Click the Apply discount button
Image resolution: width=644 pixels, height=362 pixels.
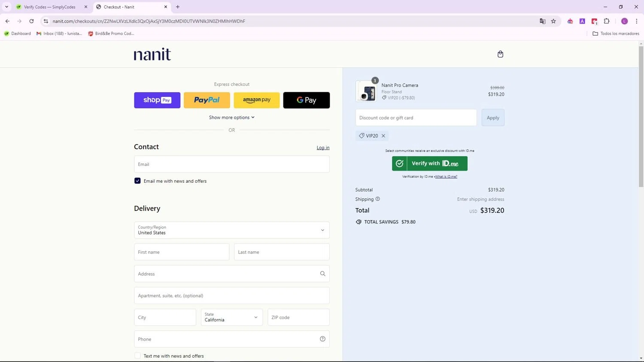(493, 118)
